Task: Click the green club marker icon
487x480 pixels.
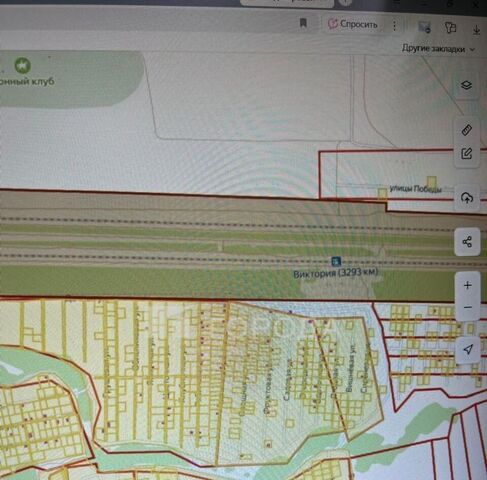Action: (23, 65)
